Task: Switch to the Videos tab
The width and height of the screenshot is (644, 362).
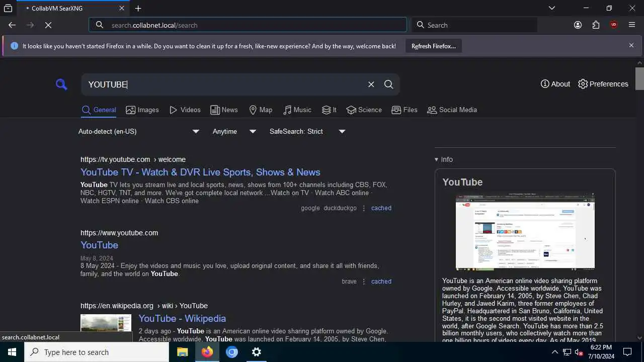Action: tap(185, 110)
